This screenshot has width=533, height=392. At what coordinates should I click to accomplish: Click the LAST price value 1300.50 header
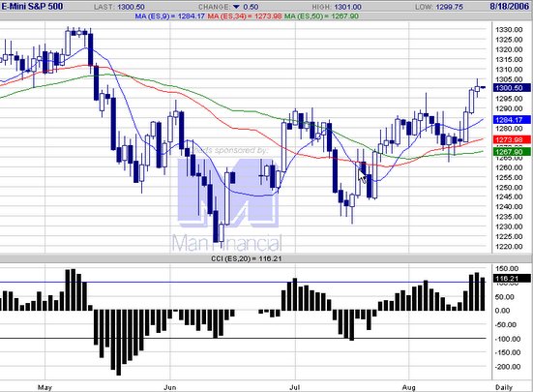[131, 7]
